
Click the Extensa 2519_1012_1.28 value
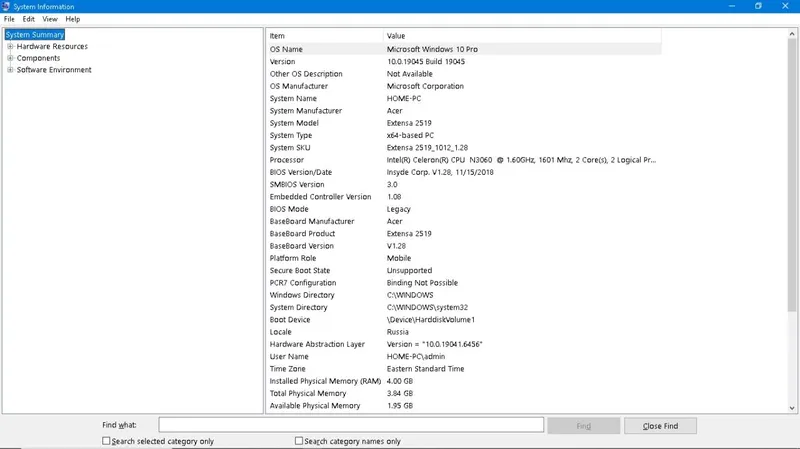click(x=428, y=147)
